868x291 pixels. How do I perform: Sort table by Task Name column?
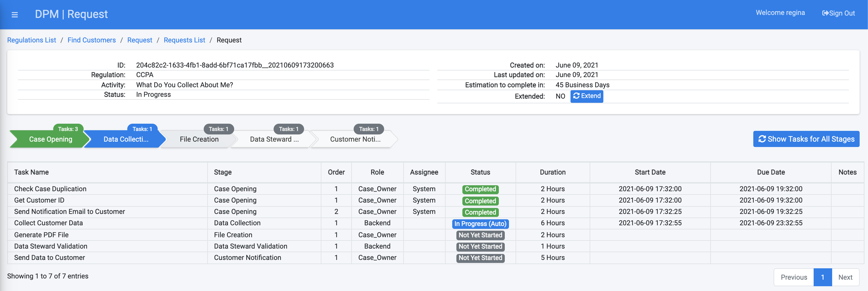(31, 172)
